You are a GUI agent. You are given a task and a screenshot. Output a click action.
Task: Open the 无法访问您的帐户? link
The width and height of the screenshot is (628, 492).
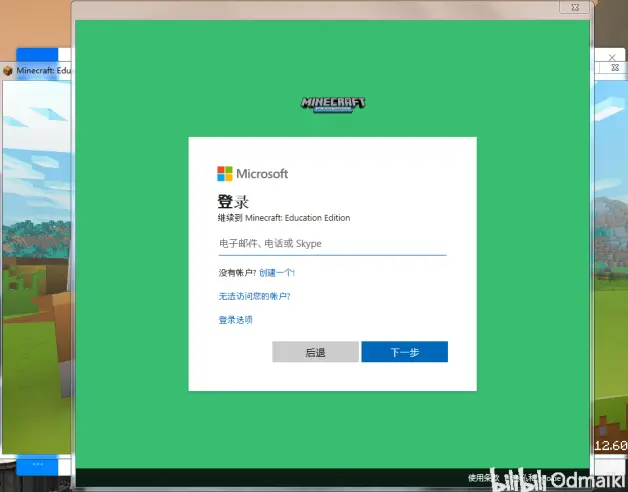[254, 296]
